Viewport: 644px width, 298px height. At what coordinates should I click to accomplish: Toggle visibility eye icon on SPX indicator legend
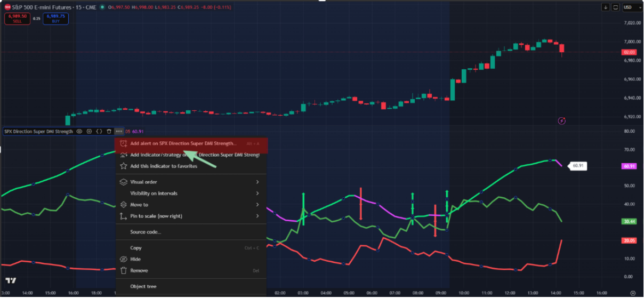click(79, 131)
